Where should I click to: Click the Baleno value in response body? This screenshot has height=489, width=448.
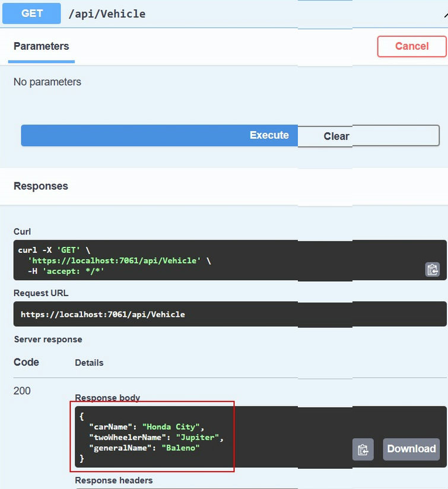click(x=180, y=448)
